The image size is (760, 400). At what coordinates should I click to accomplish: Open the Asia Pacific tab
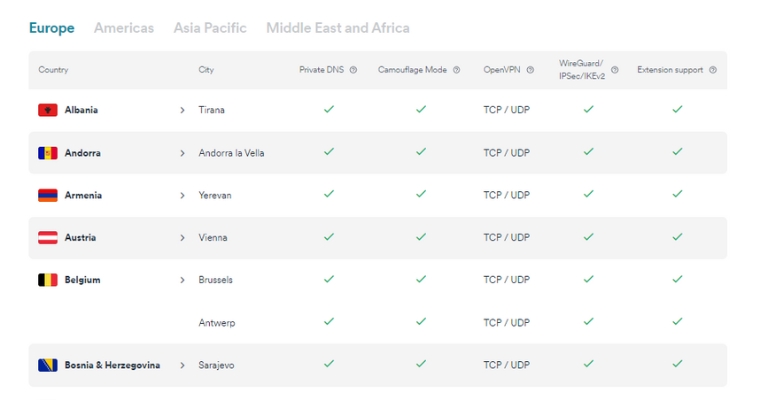210,28
